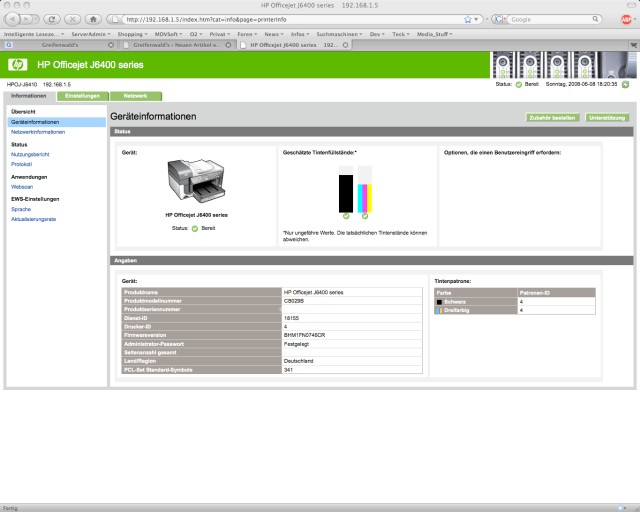640x512 pixels.
Task: Open the Google search engine dropdown
Action: pos(500,19)
